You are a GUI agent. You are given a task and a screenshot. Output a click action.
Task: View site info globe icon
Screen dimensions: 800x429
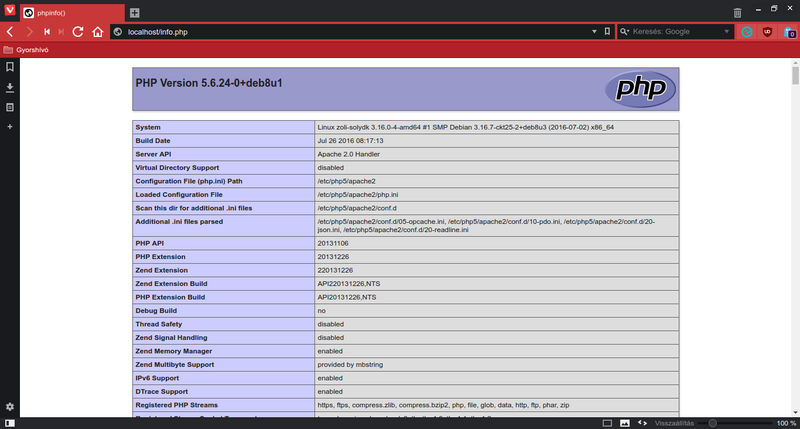tap(118, 32)
